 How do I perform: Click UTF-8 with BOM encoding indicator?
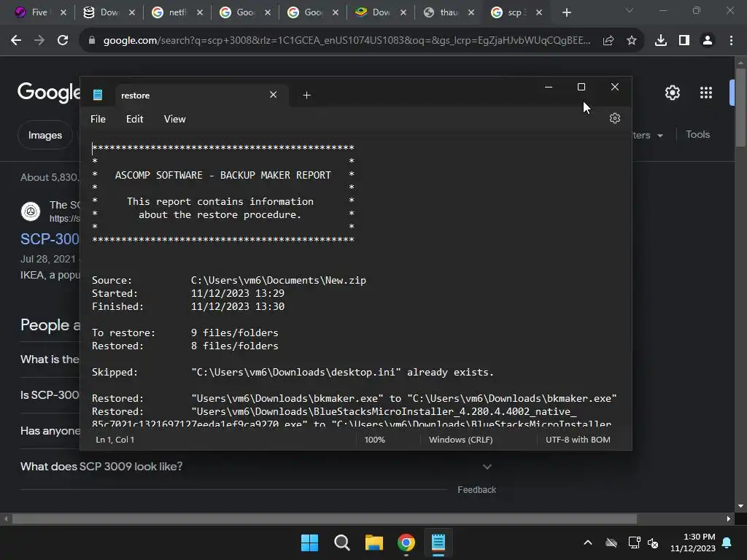578,440
